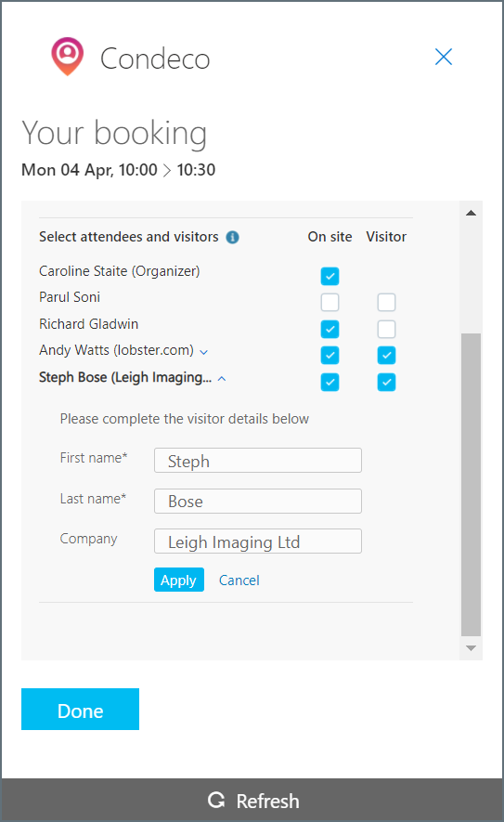Screen dimensions: 504x822
Task: Check Richard Gladwin Visitor checkbox
Action: tap(387, 329)
